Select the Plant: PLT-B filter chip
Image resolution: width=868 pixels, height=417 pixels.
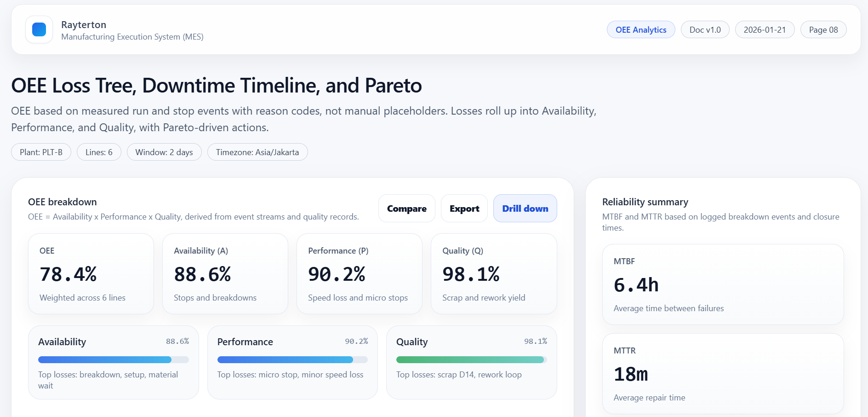coord(41,152)
